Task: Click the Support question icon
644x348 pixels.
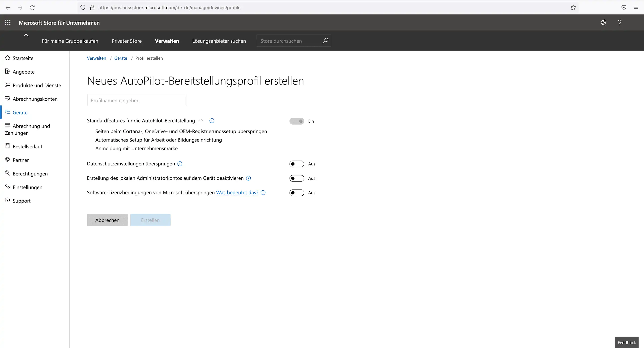Action: coord(8,200)
